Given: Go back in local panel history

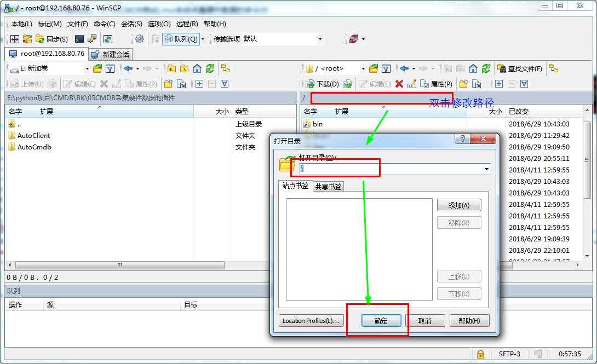Looking at the screenshot, I should coord(128,68).
